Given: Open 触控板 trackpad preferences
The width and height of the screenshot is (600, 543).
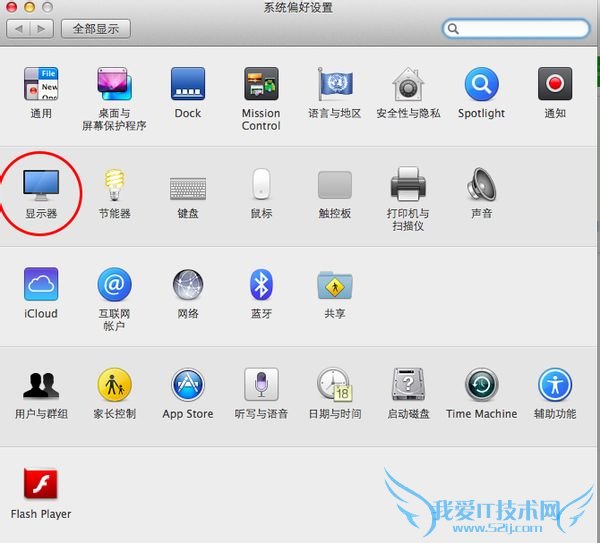Looking at the screenshot, I should 335,185.
